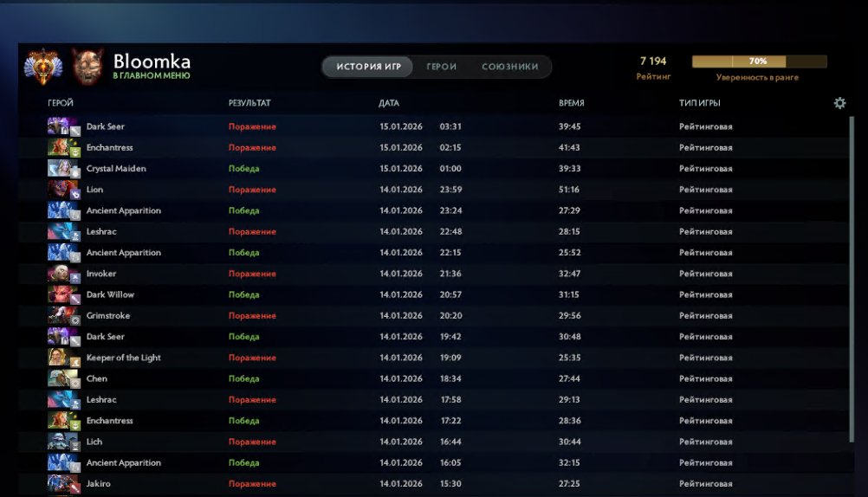Screen dimensions: 868x497
Task: Click the Keeper of the Light icon
Action: (x=58, y=358)
